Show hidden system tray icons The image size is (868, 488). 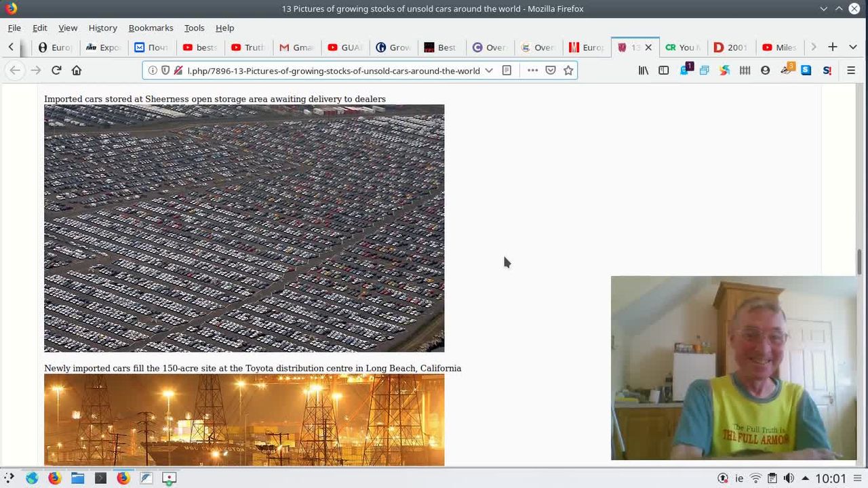(x=805, y=479)
